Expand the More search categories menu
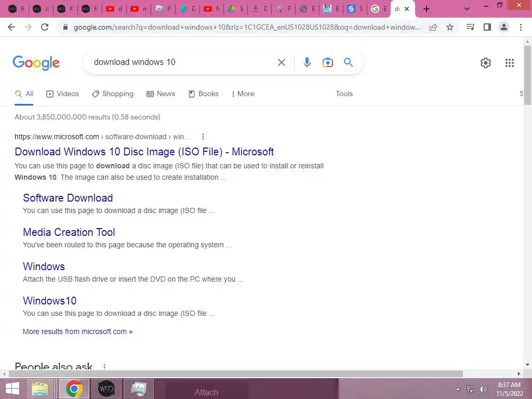The image size is (532, 399). click(243, 94)
